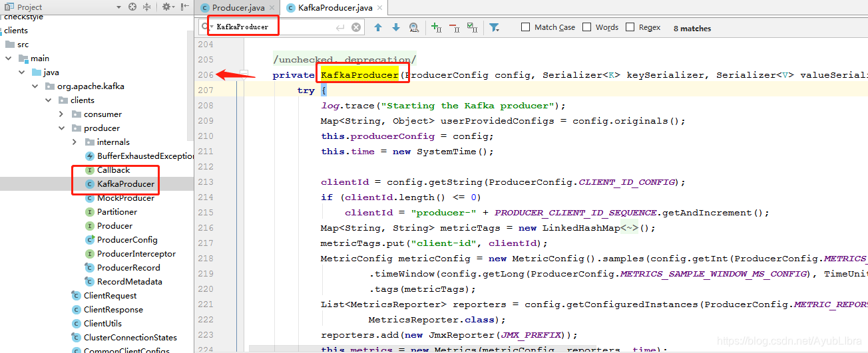Click the internals package folder icon
The height and width of the screenshot is (353, 868).
[90, 142]
